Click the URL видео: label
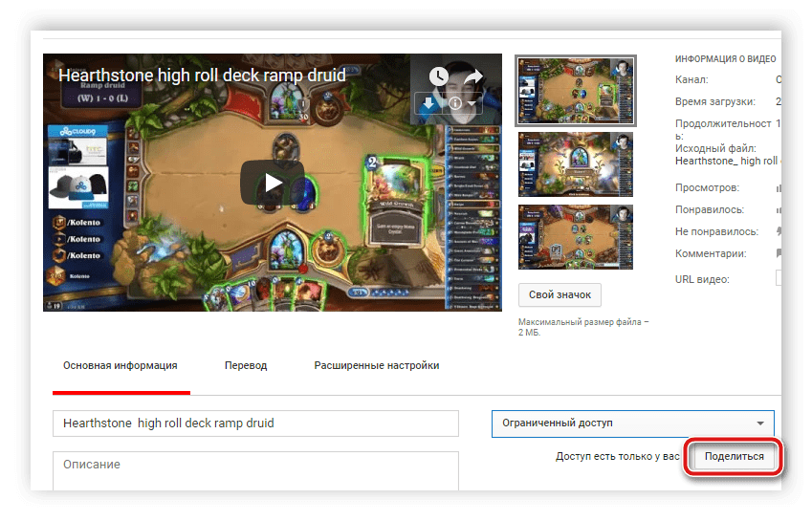 point(702,279)
